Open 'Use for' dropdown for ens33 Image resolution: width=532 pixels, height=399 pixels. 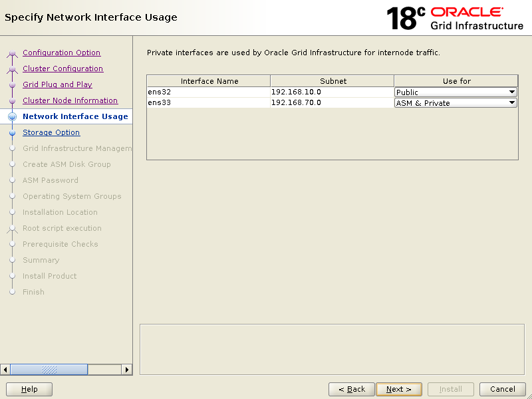pyautogui.click(x=456, y=103)
